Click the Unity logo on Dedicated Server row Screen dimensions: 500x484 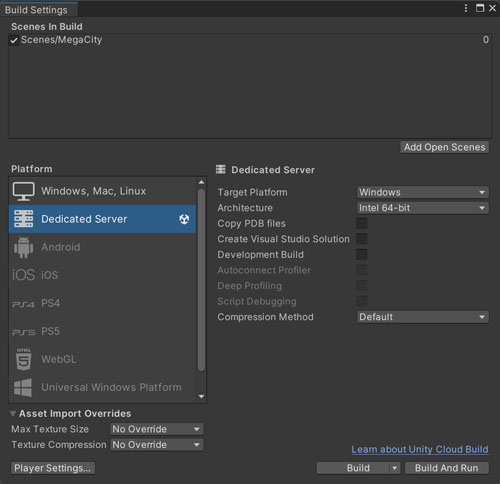pos(184,219)
